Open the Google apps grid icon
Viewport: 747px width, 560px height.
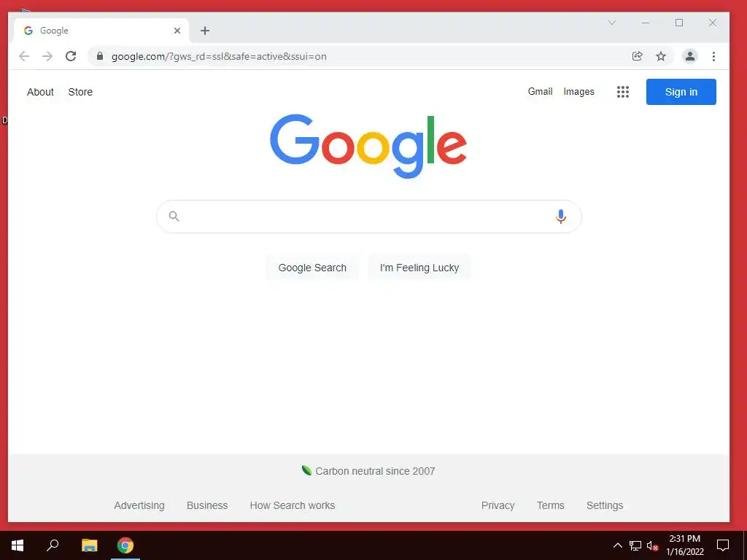point(623,92)
